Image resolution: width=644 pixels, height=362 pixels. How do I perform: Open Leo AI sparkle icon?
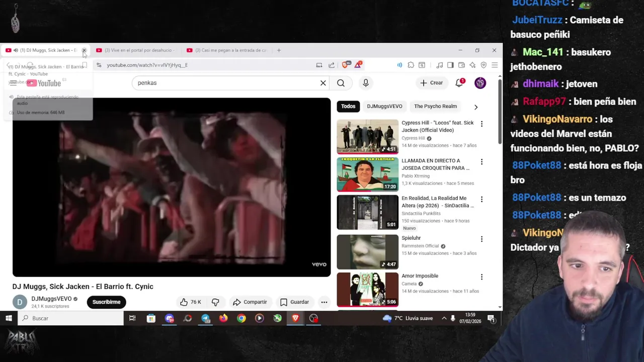(x=472, y=65)
